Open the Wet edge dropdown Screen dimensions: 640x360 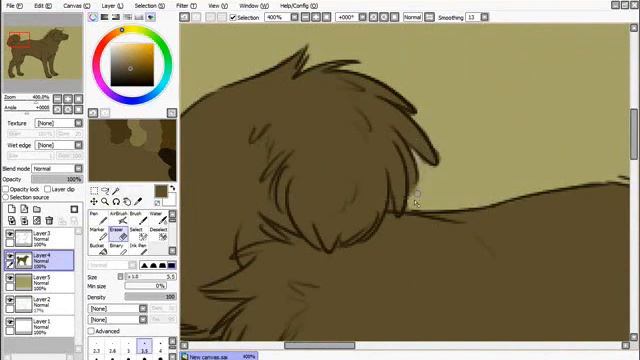(59, 145)
